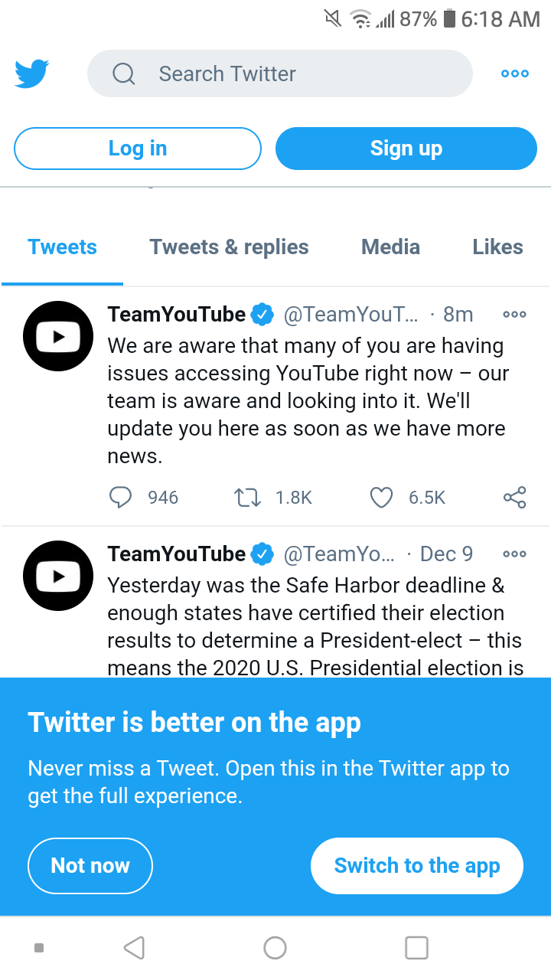Tap the Sign up button

pyautogui.click(x=406, y=149)
